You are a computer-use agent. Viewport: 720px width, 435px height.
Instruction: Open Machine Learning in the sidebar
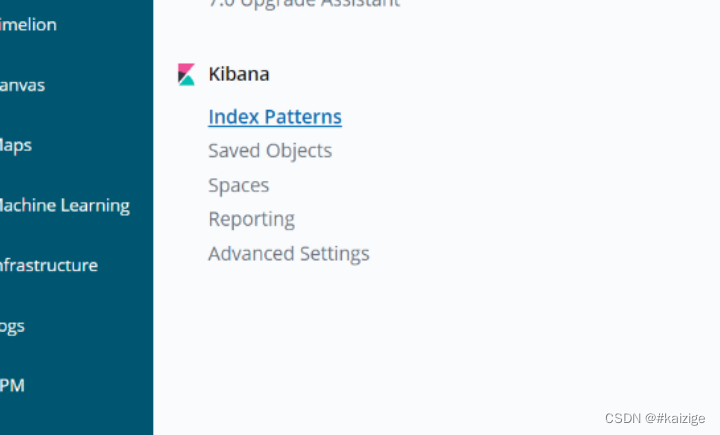tap(64, 206)
